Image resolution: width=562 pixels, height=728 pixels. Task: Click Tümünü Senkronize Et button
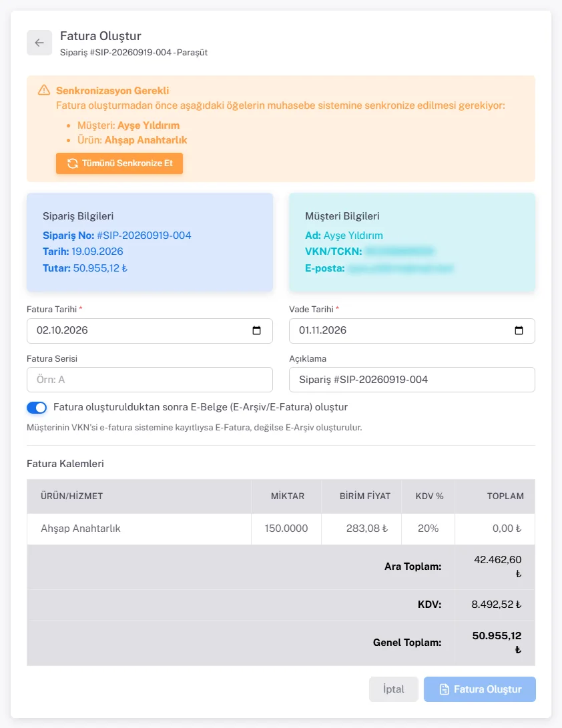pyautogui.click(x=119, y=163)
